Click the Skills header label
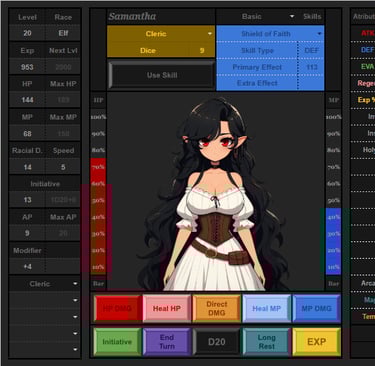 [312, 16]
